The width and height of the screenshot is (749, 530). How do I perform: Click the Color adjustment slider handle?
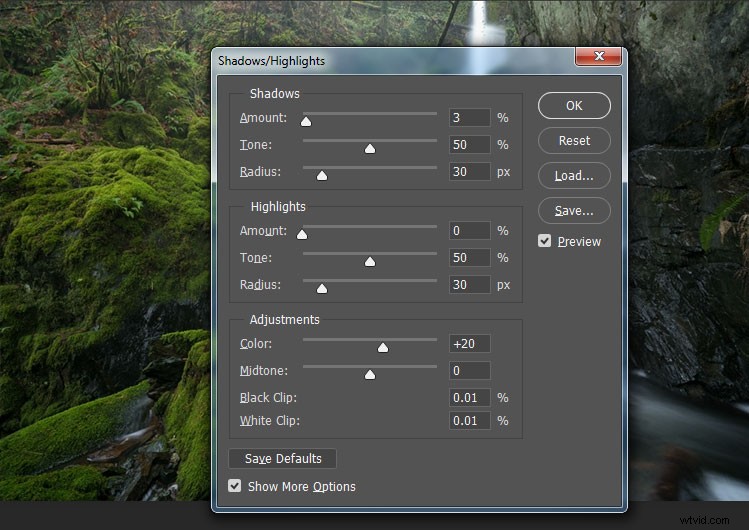383,347
